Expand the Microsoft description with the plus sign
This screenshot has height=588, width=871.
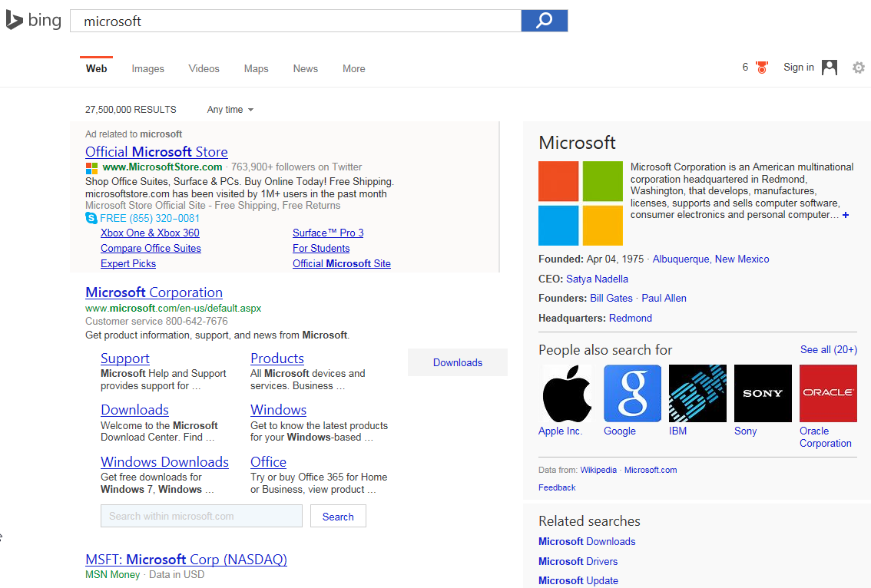846,216
